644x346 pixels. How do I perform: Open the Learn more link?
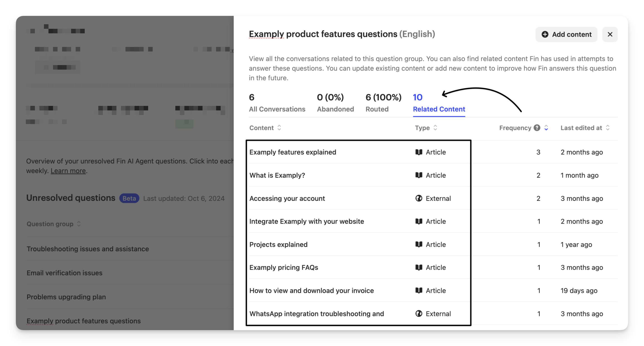[68, 171]
